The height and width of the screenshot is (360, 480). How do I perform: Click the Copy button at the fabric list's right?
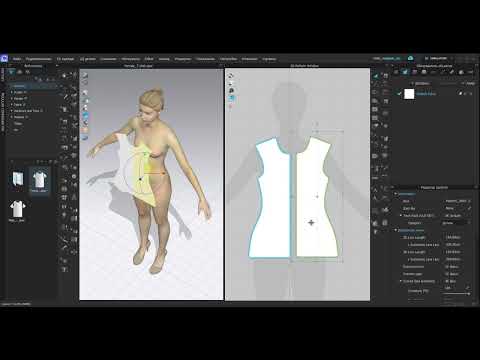pos(469,83)
